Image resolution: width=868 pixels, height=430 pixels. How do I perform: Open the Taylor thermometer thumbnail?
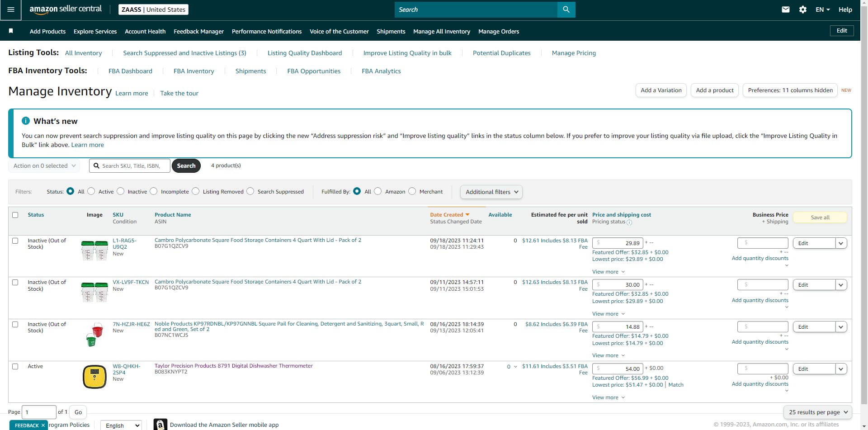point(94,377)
